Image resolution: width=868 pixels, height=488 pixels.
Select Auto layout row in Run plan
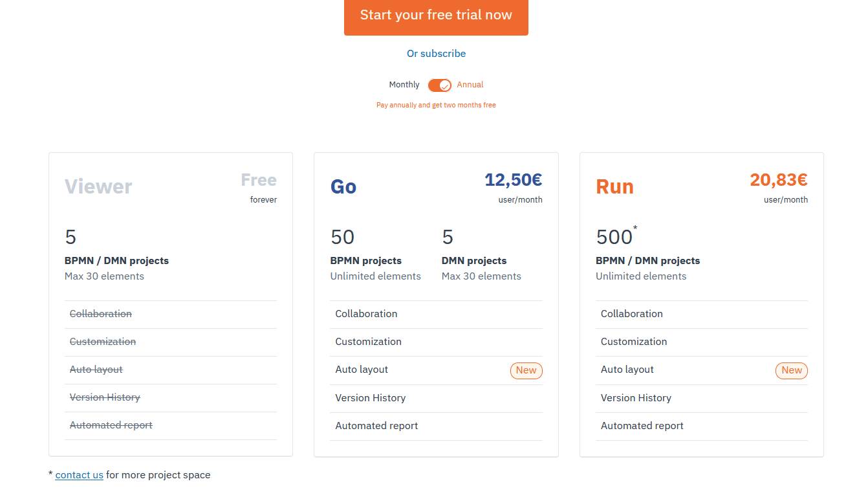tap(702, 370)
